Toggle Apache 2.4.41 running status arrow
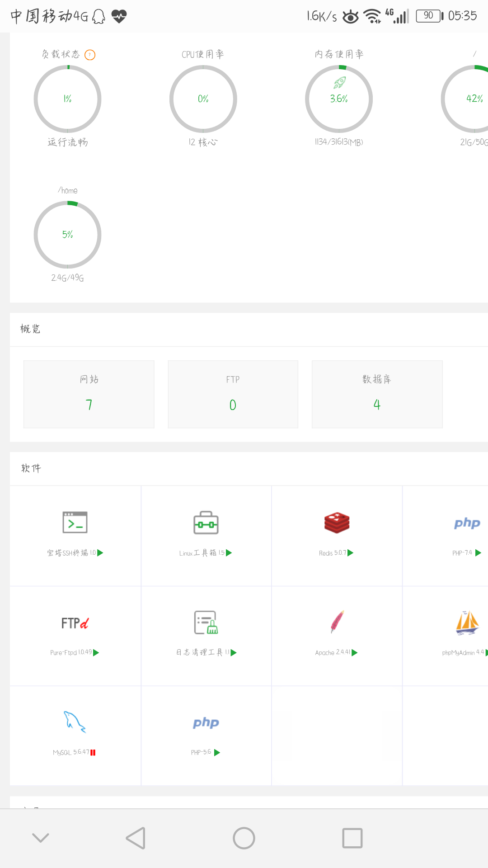This screenshot has height=868, width=488. (x=355, y=653)
